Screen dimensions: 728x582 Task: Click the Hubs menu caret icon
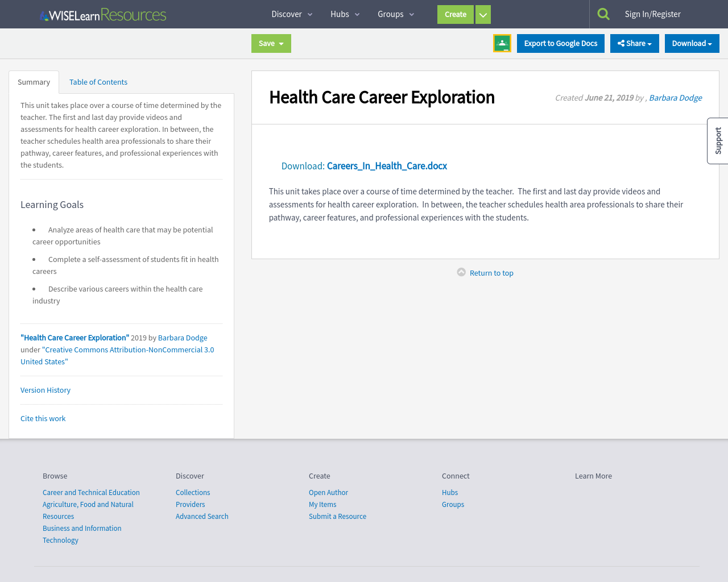(357, 14)
